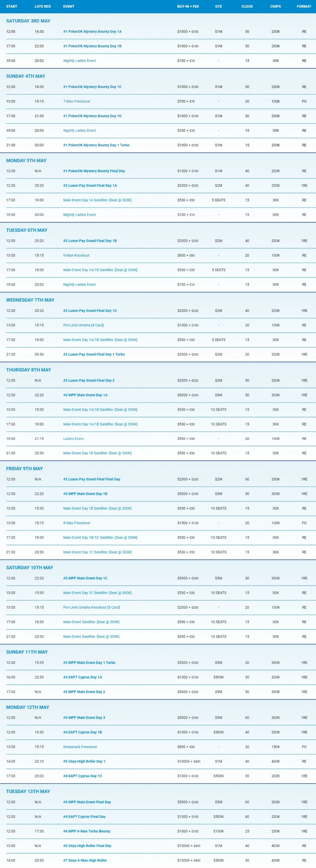Click the START column header
This screenshot has height=868, width=316.
click(x=12, y=6)
